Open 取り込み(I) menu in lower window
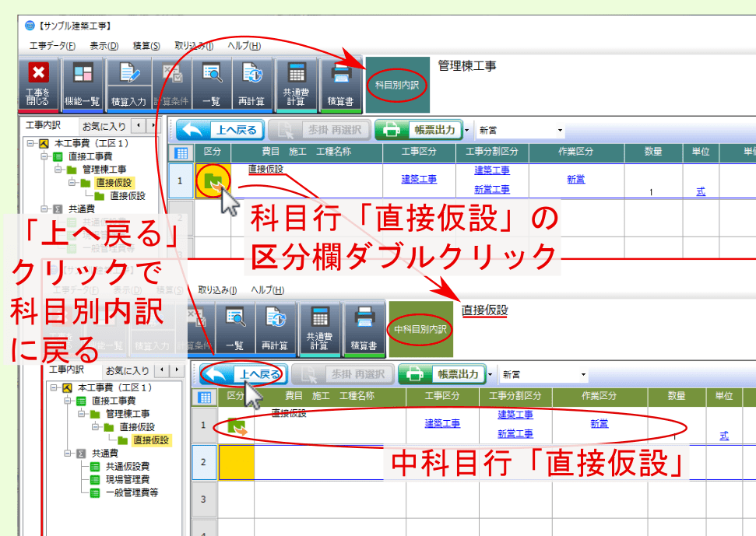This screenshot has height=536, width=756. pos(217,290)
